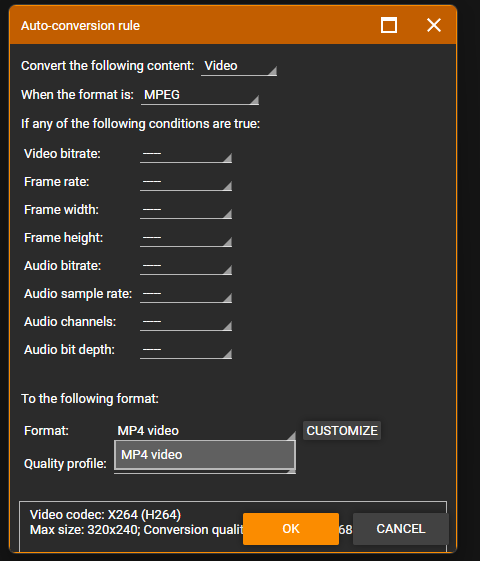Click the Quality profile dropdown arrow
480x561 pixels.
pyautogui.click(x=292, y=472)
